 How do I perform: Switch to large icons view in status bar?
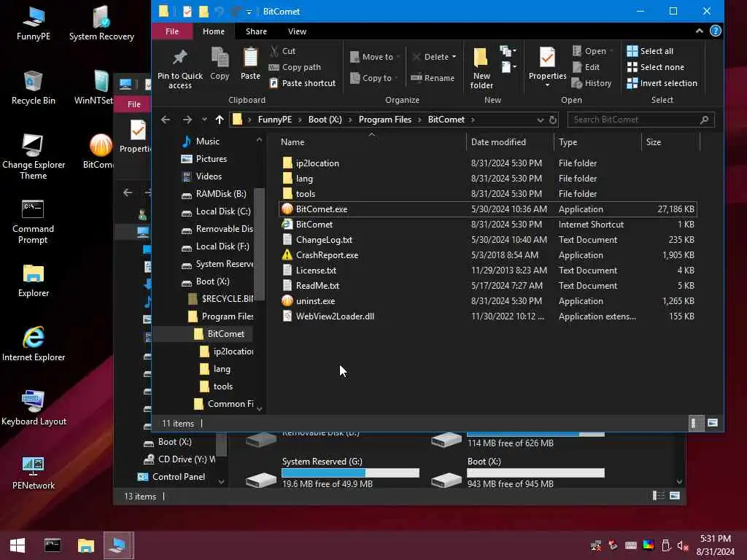point(713,423)
